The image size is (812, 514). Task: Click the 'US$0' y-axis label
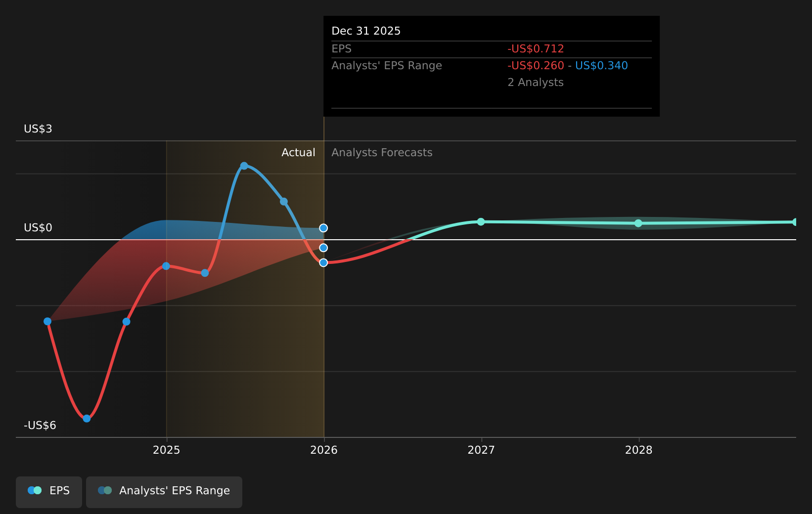pos(38,227)
